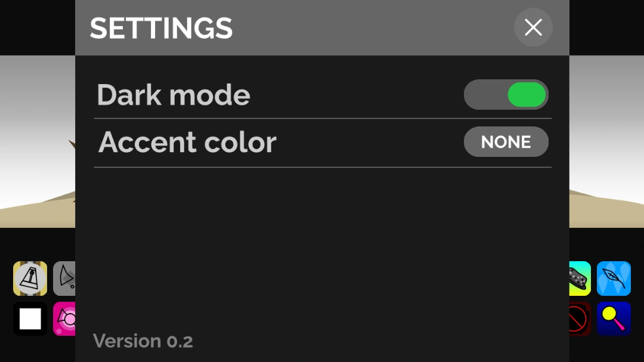Viewport: 644px width, 362px height.
Task: Click the Dark mode label
Action: click(174, 95)
